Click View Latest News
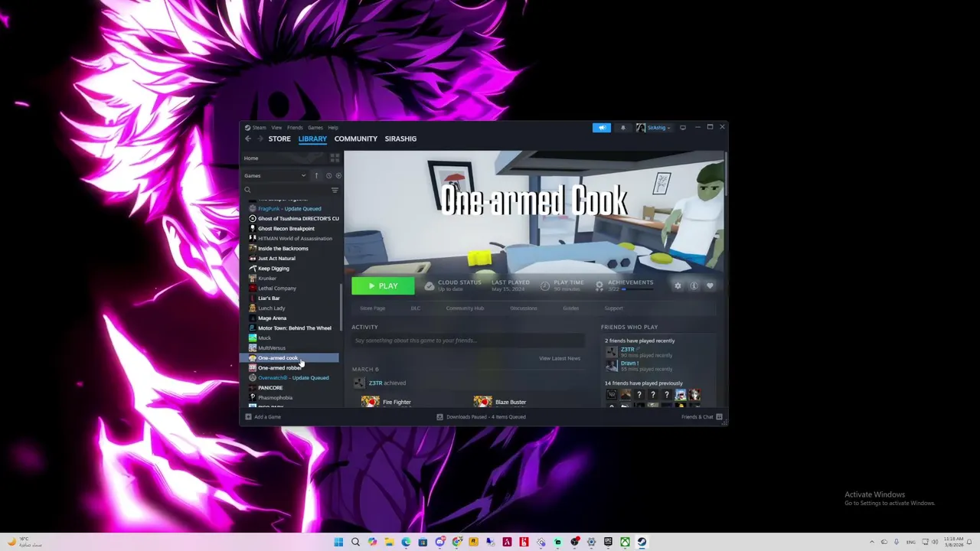 tap(560, 358)
